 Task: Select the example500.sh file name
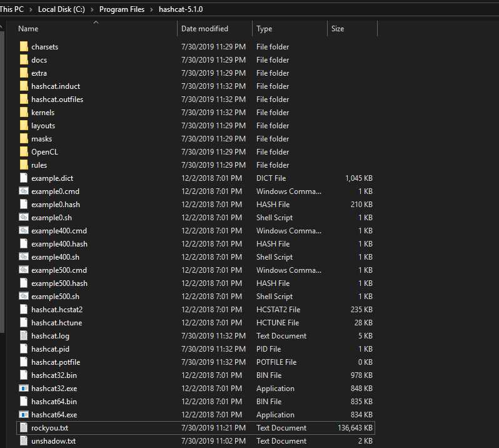[x=56, y=297]
